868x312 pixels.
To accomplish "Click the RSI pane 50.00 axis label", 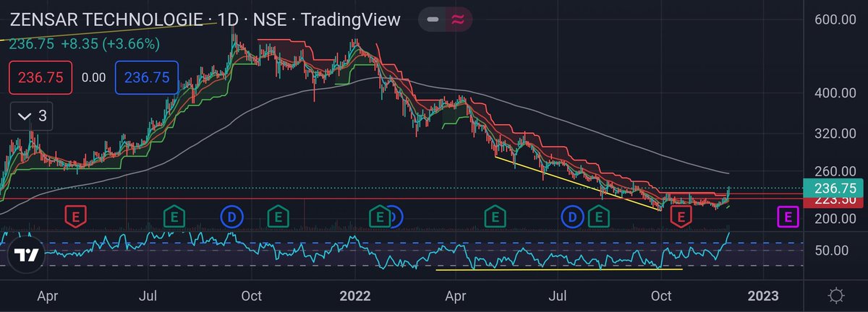I will (x=831, y=251).
